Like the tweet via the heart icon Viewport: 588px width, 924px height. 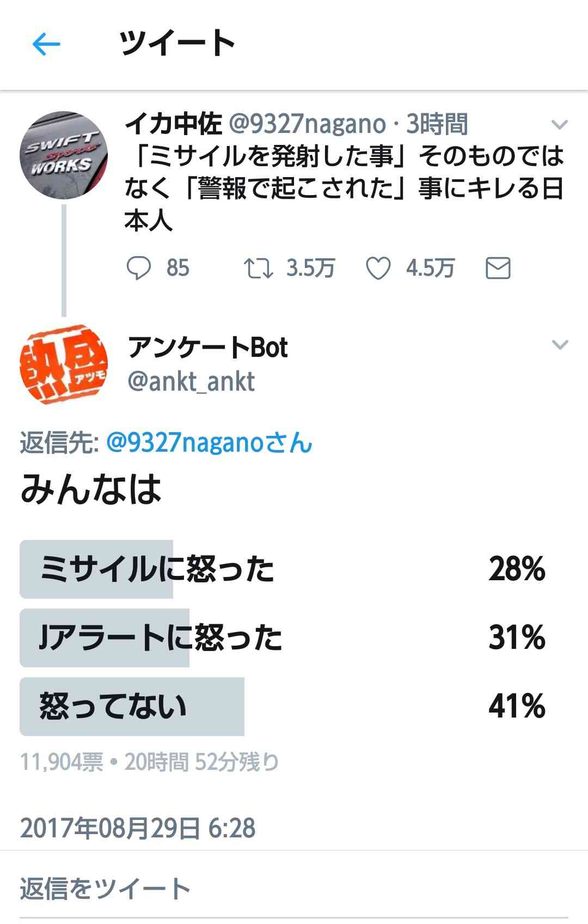tap(378, 268)
